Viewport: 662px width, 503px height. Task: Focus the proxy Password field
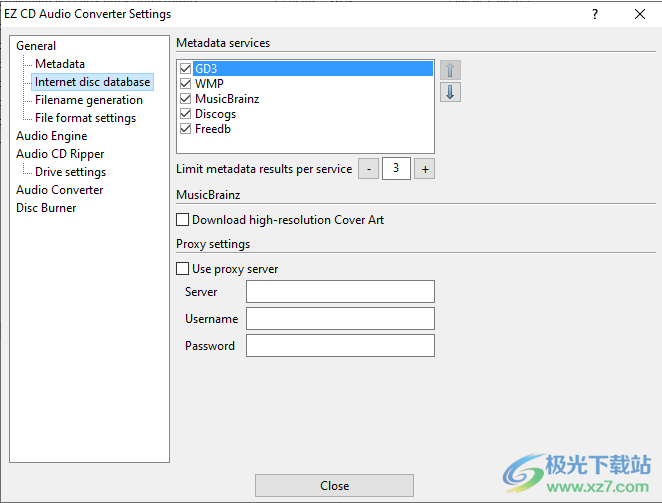pyautogui.click(x=340, y=345)
